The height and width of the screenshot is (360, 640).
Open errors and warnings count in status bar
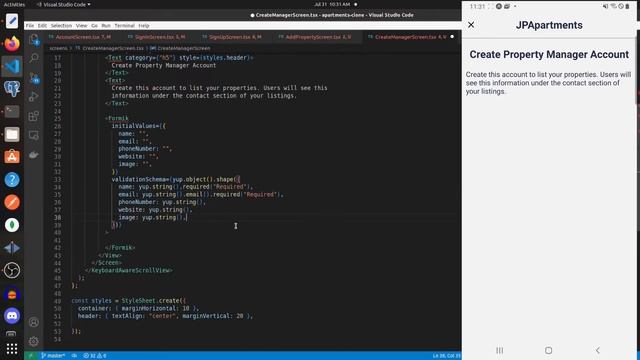(x=95, y=356)
